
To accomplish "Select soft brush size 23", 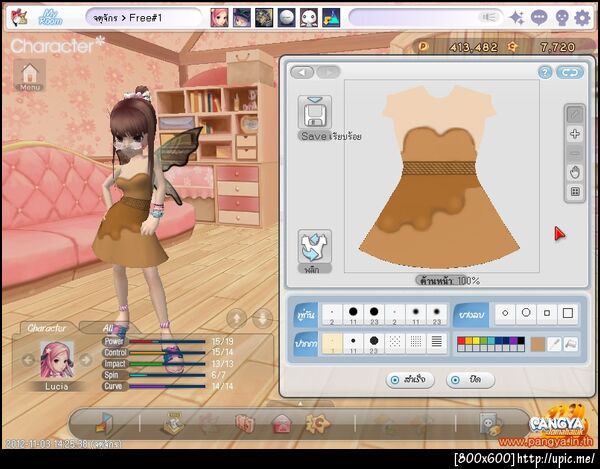I will [437, 314].
